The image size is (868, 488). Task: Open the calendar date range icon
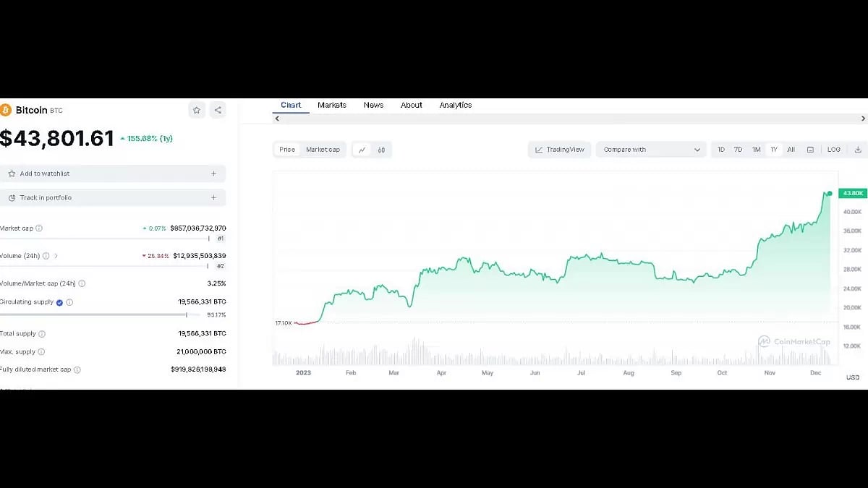(810, 150)
